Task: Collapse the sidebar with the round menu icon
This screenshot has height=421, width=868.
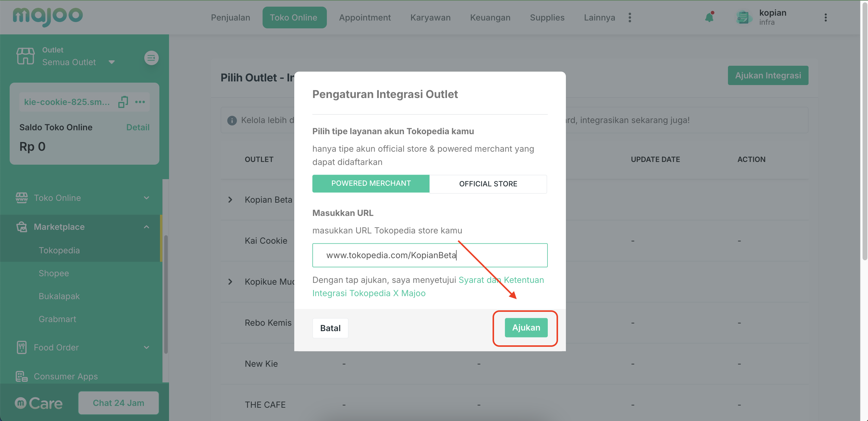Action: (151, 58)
